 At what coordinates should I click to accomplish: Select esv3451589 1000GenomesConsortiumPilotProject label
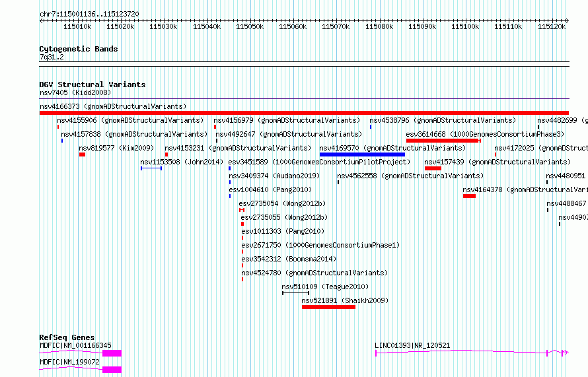(319, 162)
